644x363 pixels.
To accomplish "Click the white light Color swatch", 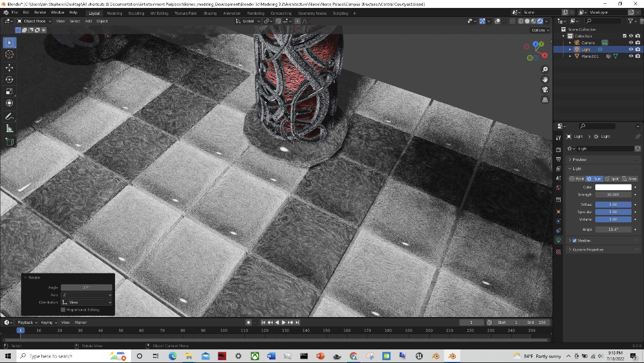I will [x=613, y=187].
